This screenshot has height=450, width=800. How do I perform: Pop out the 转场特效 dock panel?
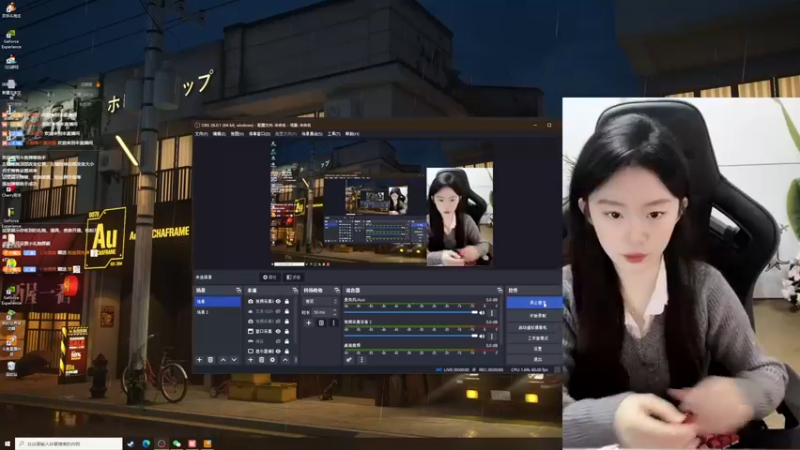coord(337,290)
